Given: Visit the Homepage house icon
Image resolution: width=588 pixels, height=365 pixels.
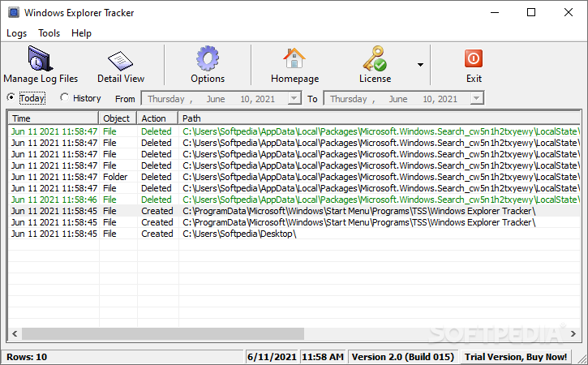Looking at the screenshot, I should tap(294, 65).
